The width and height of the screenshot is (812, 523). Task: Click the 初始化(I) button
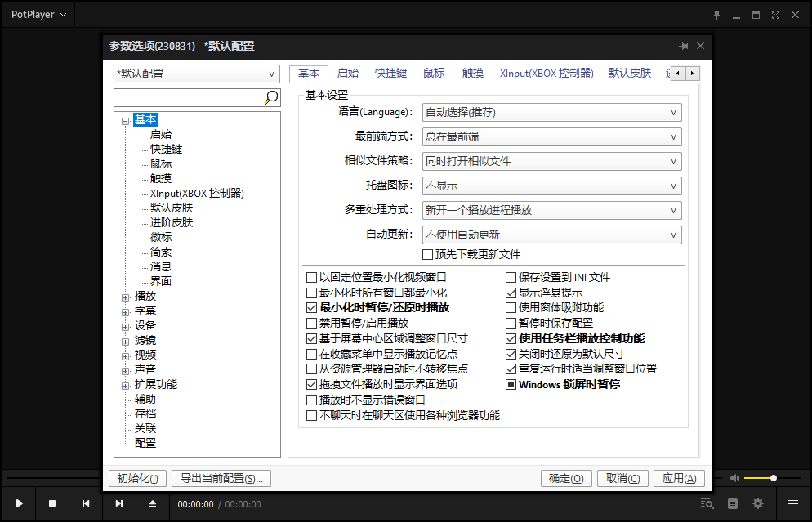pyautogui.click(x=136, y=478)
